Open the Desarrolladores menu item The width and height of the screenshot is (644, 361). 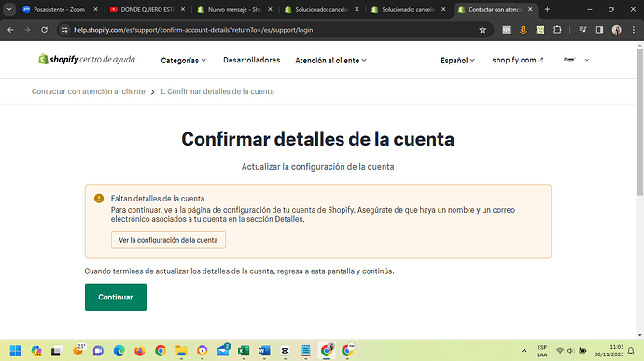252,60
